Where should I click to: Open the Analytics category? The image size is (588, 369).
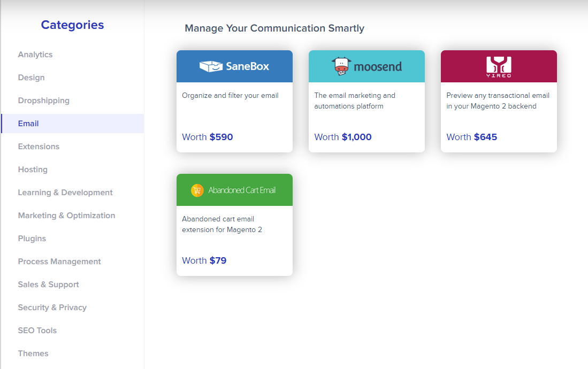35,55
